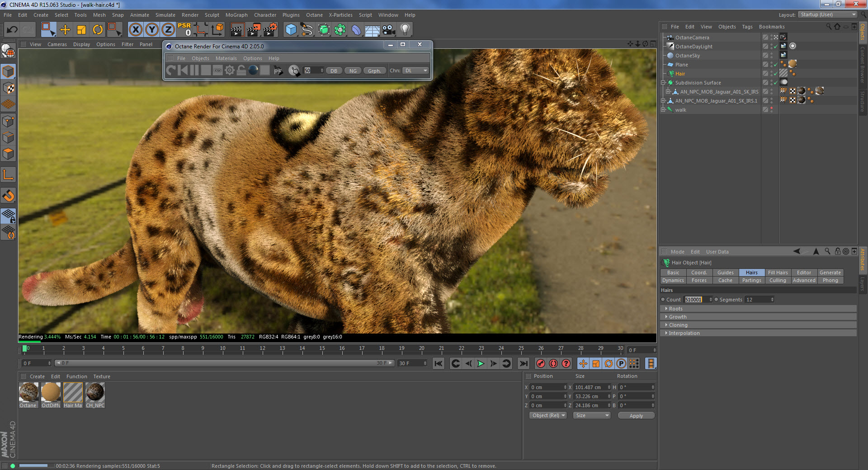The image size is (868, 470).
Task: Toggle the Hair object enable checkmark
Action: (x=776, y=74)
